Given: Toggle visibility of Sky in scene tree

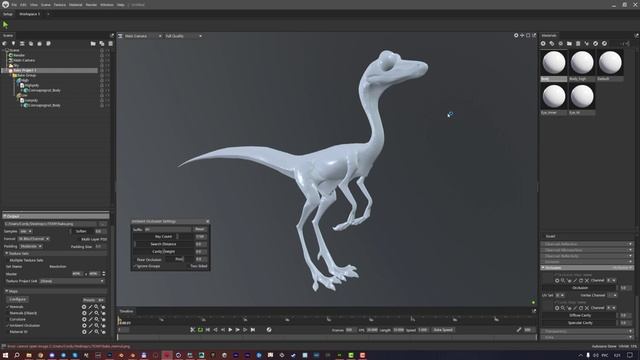Looking at the screenshot, I should [x=102, y=65].
